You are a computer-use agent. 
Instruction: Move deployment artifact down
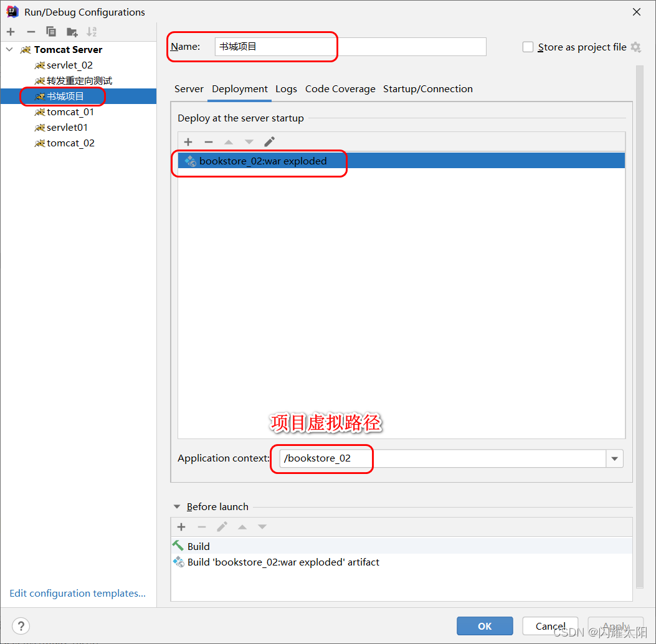[249, 142]
